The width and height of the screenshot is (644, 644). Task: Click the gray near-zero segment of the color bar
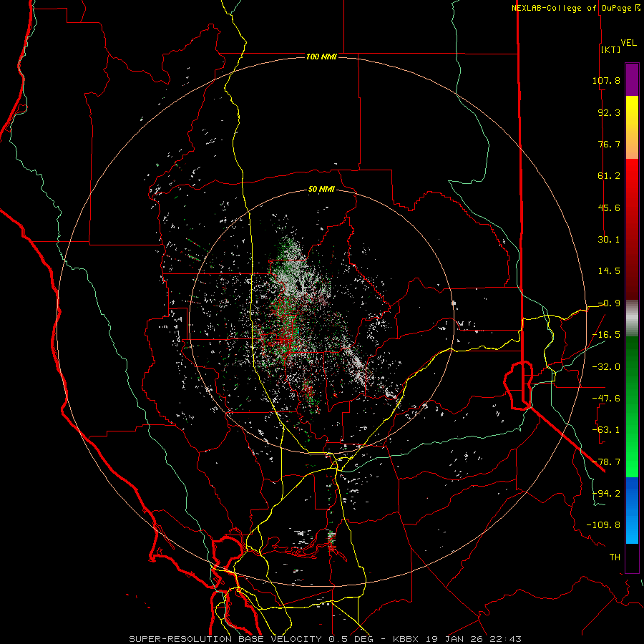(x=632, y=318)
